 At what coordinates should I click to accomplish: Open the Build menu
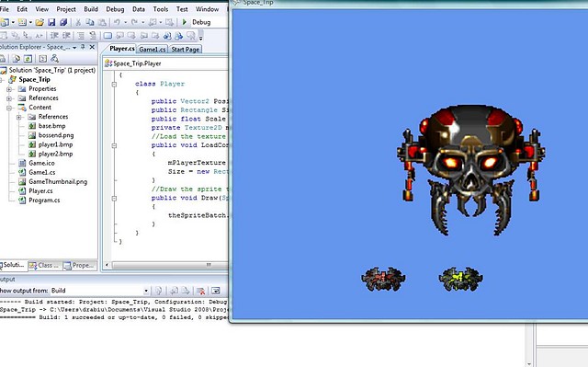click(x=91, y=9)
